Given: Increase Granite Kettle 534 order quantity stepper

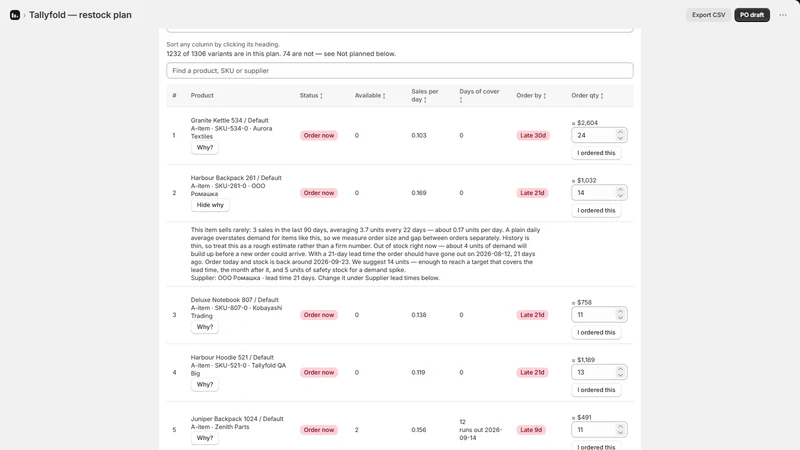Looking at the screenshot, I should pos(620,132).
